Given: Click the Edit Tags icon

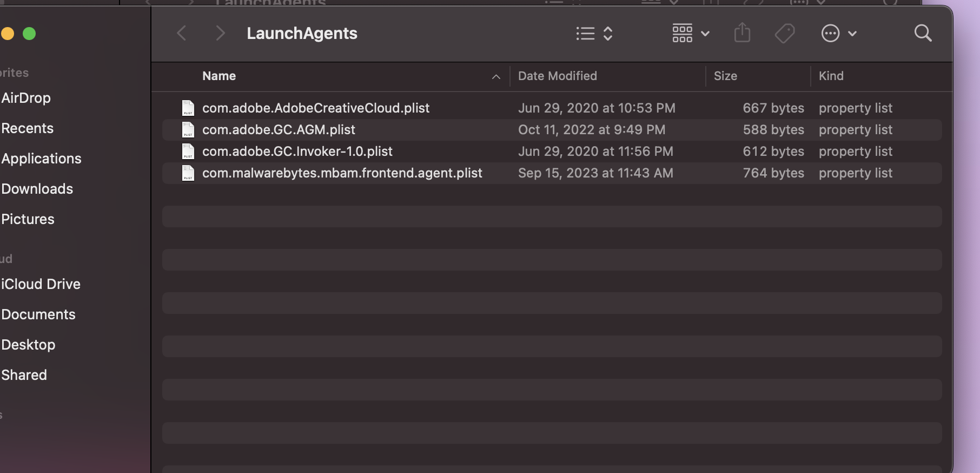Looking at the screenshot, I should (x=784, y=34).
